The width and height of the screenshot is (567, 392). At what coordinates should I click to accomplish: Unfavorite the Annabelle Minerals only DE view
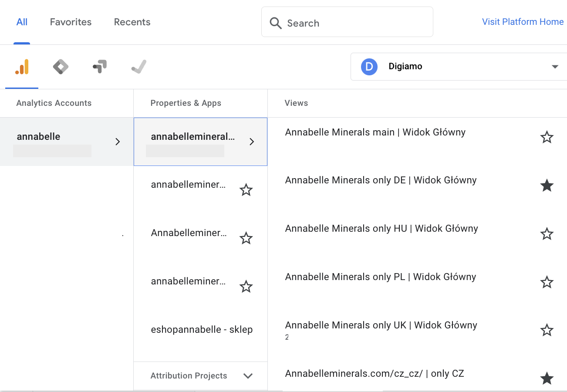547,186
